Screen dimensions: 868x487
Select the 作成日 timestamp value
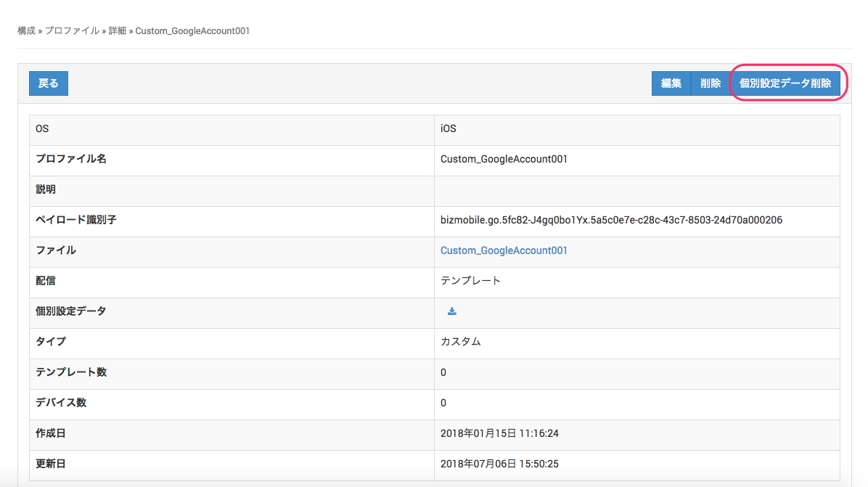click(x=499, y=433)
